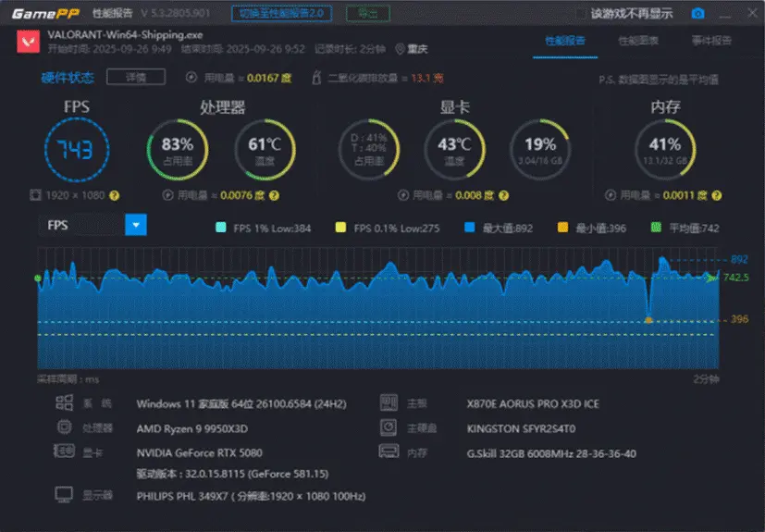
Task: Click the 61℃ CPU temperature gauge
Action: click(x=265, y=149)
